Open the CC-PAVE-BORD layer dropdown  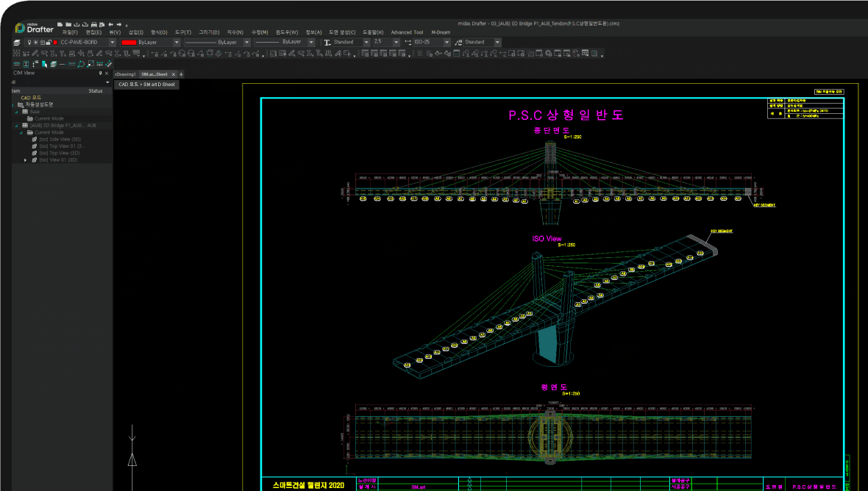(112, 43)
